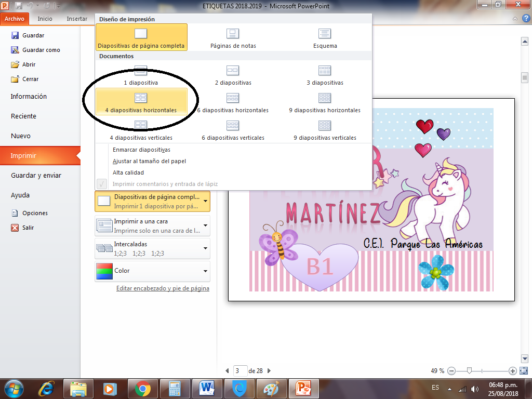Open the Archivo tab
The width and height of the screenshot is (532, 399).
(x=14, y=19)
